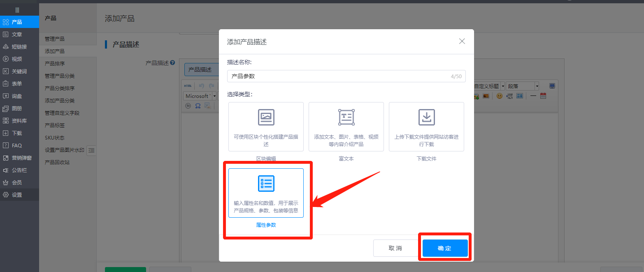Click the 描述名称 text input field
Screen dimensions: 644x272
click(x=337, y=76)
